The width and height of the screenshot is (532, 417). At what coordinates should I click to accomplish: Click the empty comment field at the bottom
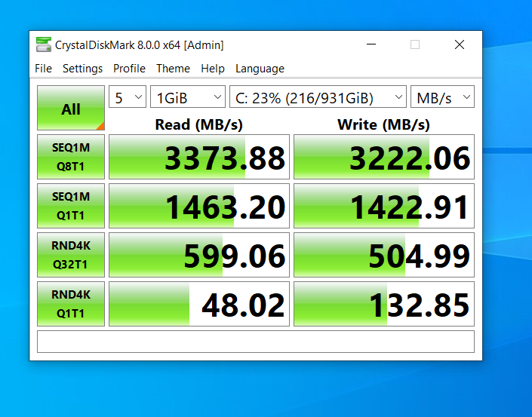click(x=256, y=342)
